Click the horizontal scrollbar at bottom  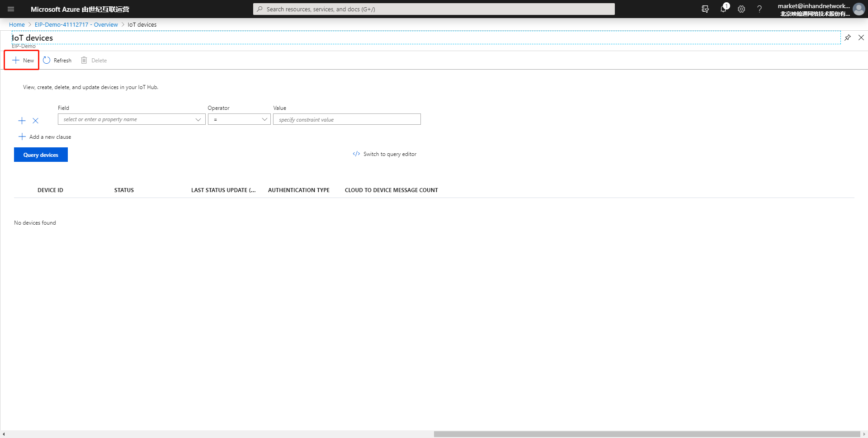(x=646, y=434)
